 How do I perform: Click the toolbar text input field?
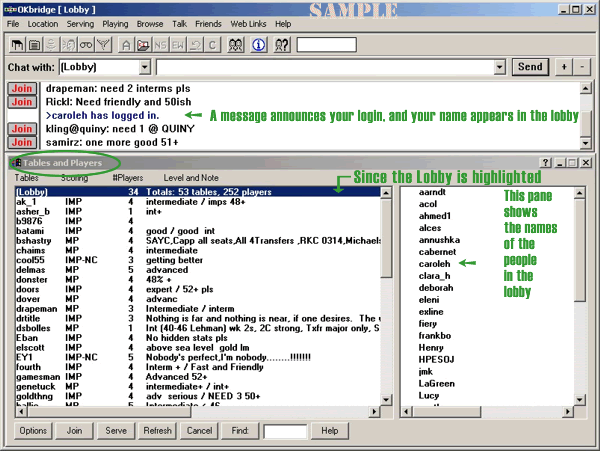(x=326, y=45)
